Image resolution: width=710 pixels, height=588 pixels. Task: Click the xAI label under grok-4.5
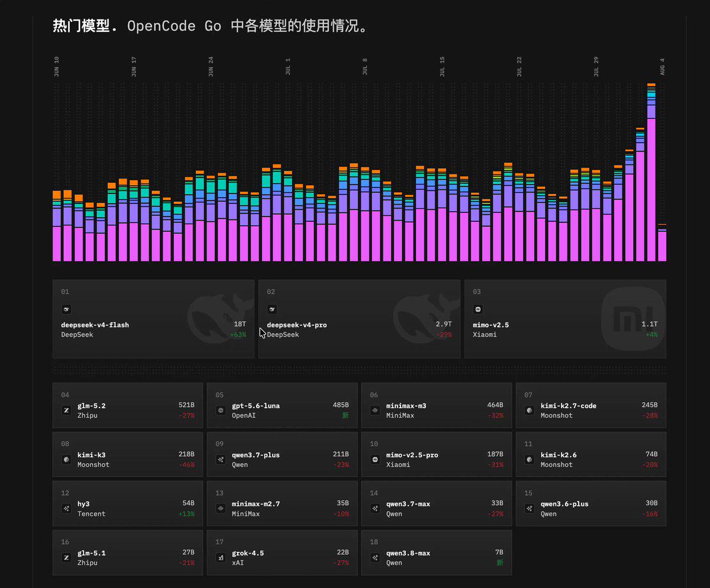tap(238, 563)
